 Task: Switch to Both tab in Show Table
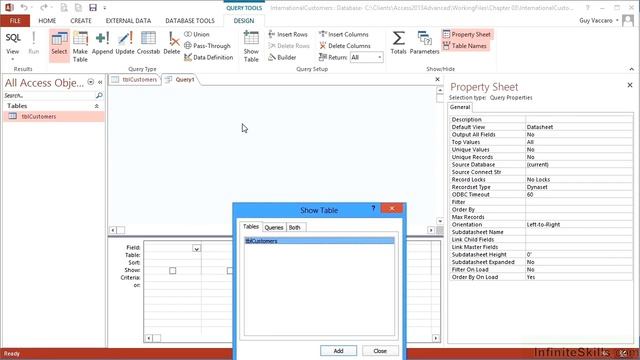tap(295, 227)
